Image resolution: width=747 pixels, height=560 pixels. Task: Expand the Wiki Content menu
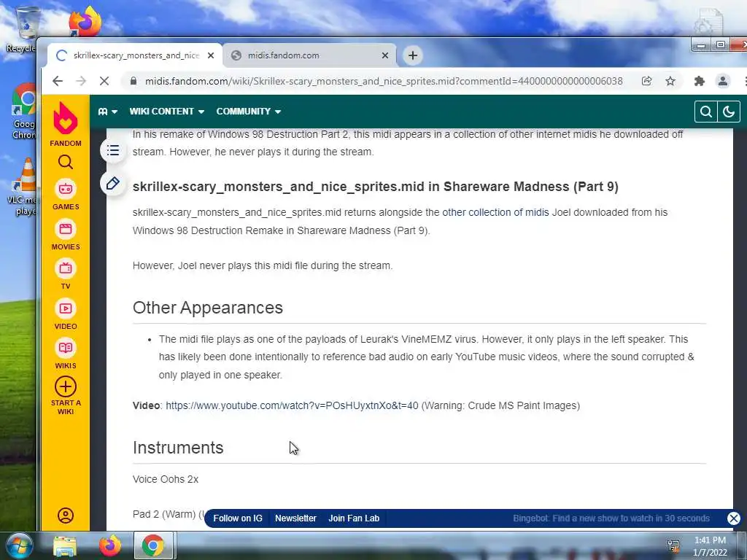(167, 112)
